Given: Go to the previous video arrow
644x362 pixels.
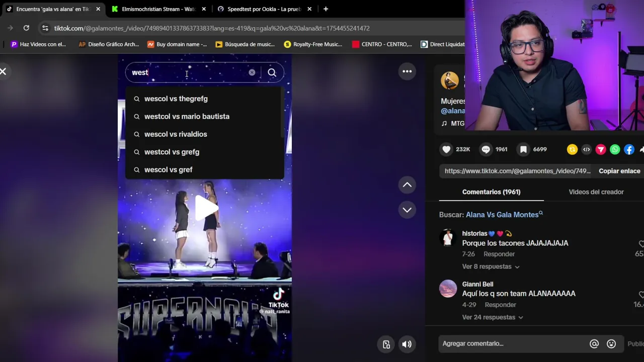Looking at the screenshot, I should (407, 185).
